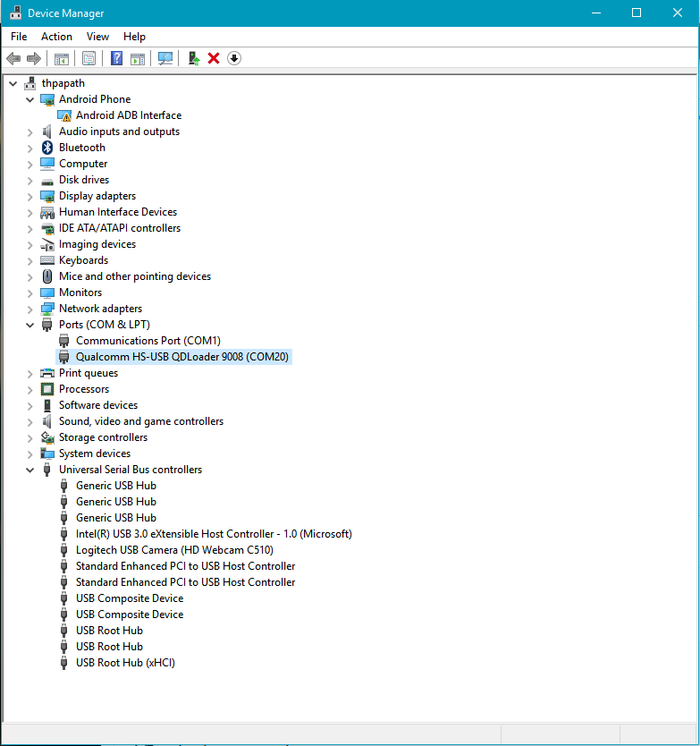Collapse the Ports (COM & LPT) category
This screenshot has height=746, width=700.
point(30,325)
